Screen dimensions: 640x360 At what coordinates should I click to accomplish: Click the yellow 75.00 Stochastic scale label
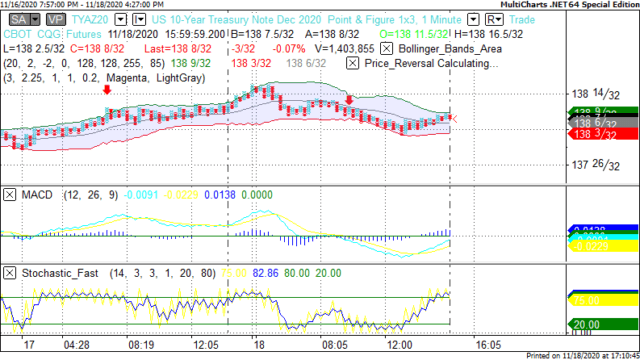603,300
